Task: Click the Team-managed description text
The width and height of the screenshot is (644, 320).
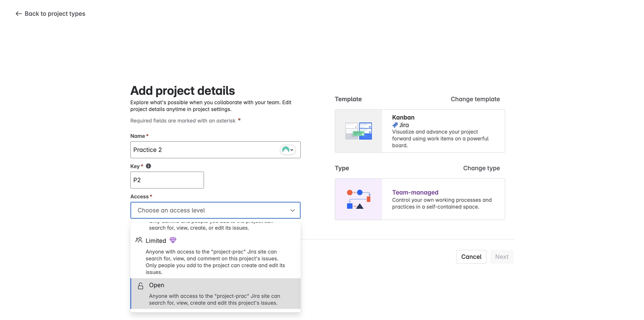Action: click(x=441, y=203)
